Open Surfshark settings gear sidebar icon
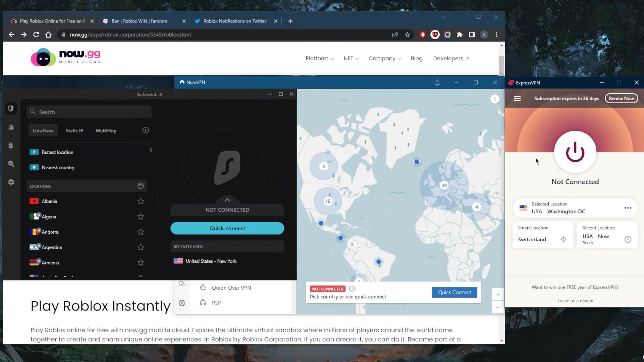 pos(11,182)
